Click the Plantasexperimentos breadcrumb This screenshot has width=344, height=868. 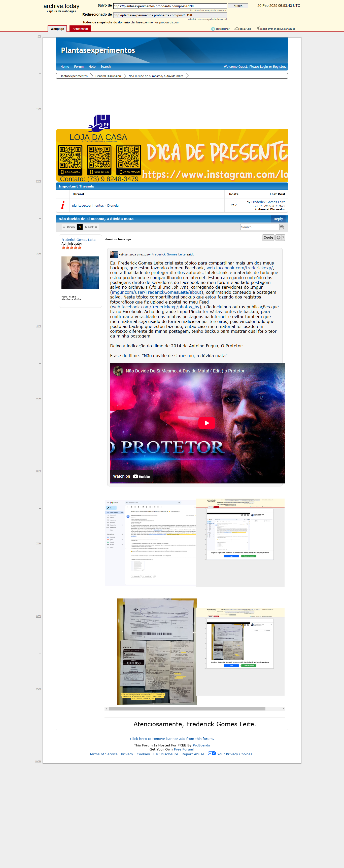click(x=74, y=76)
